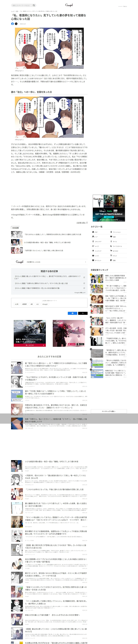Open the メイク category makeup icon
The image size is (138, 644).
(x=93, y=246)
